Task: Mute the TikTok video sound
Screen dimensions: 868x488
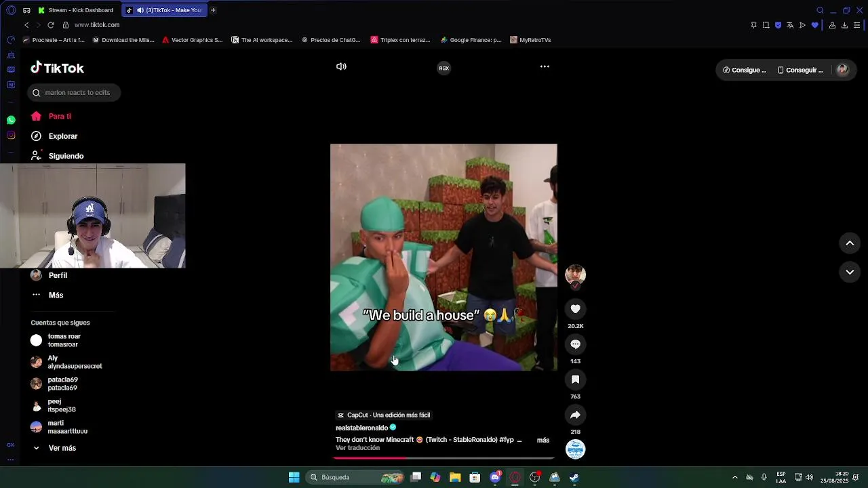Action: pyautogui.click(x=341, y=66)
